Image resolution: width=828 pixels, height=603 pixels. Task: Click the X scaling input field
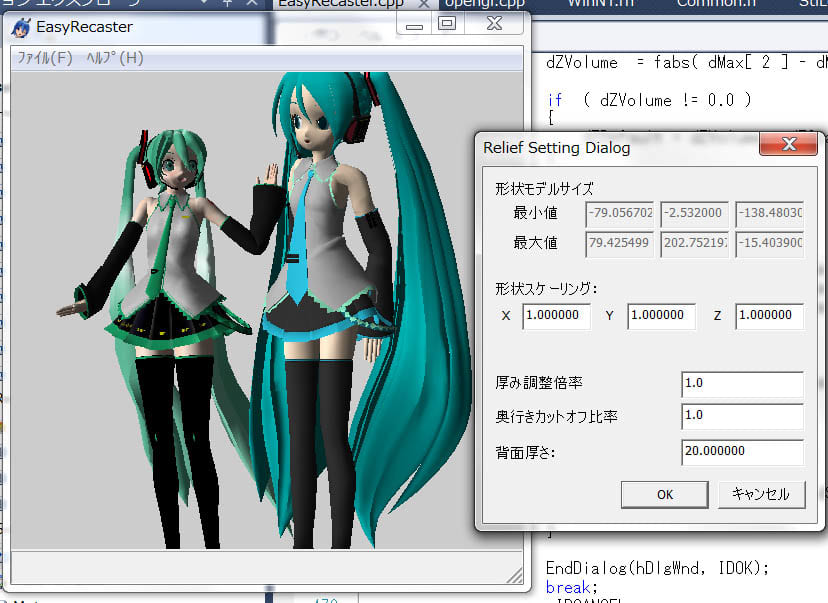tap(557, 316)
